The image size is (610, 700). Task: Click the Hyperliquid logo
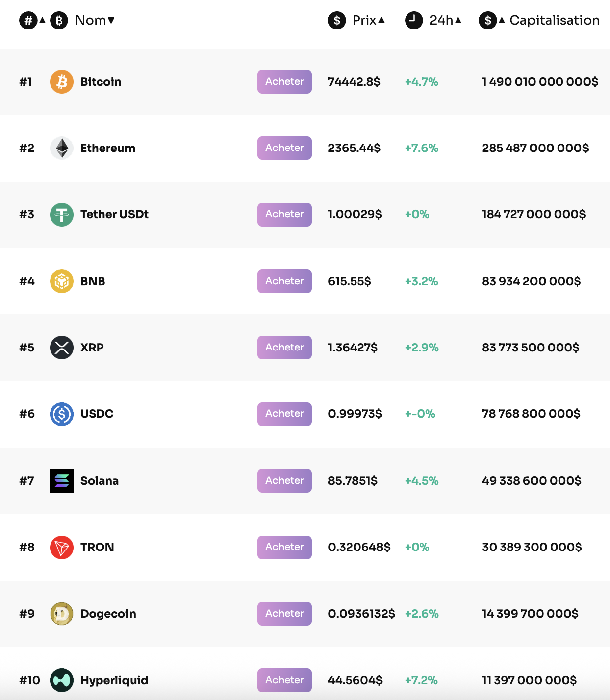point(61,680)
